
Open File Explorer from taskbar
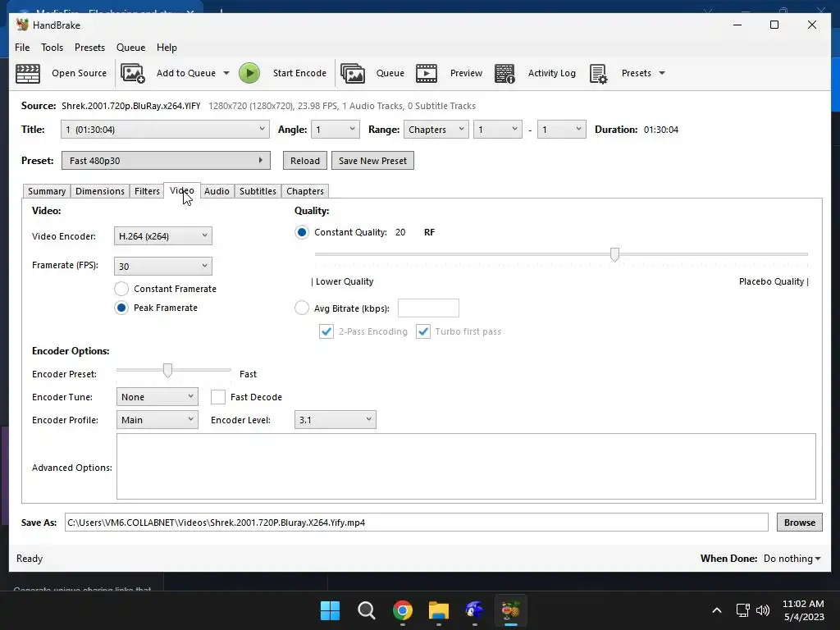pyautogui.click(x=439, y=610)
